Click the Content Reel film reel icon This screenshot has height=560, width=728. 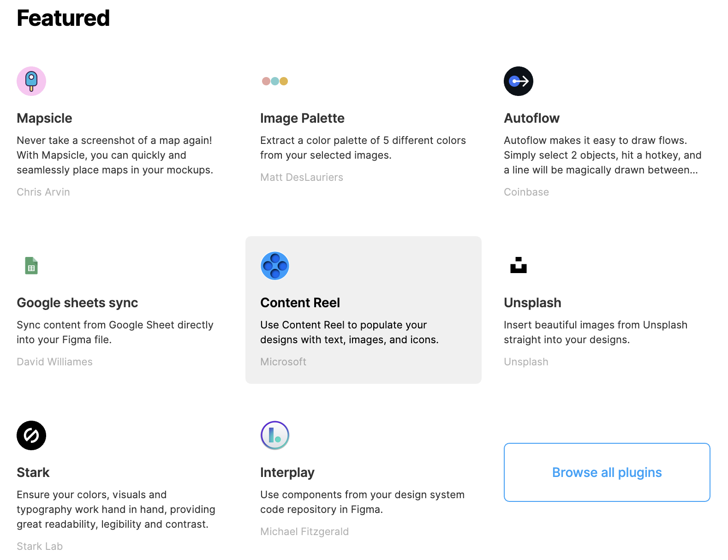point(275,266)
